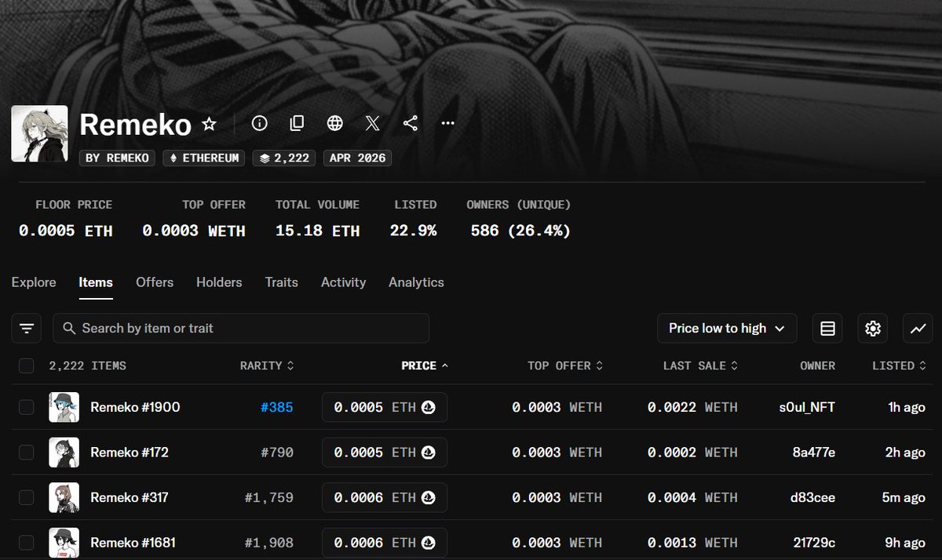Select checkbox for Remeko #172
The image size is (942, 560).
[27, 453]
